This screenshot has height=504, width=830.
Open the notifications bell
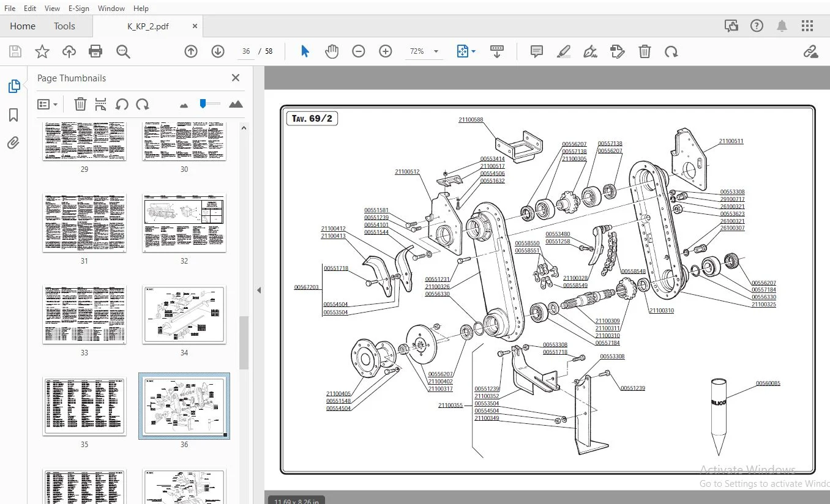coord(782,26)
